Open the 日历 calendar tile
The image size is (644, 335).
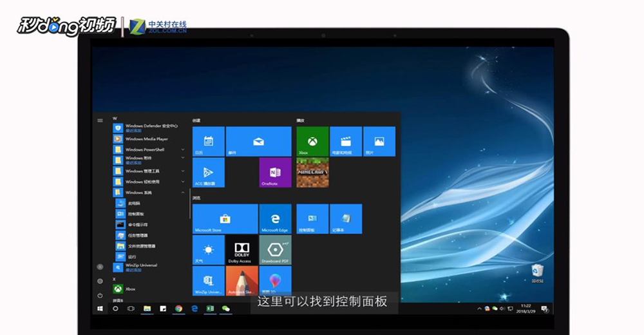(x=208, y=141)
